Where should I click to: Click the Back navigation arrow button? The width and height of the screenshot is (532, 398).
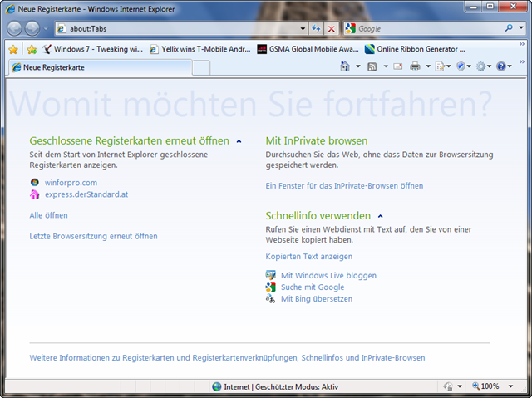[15, 28]
